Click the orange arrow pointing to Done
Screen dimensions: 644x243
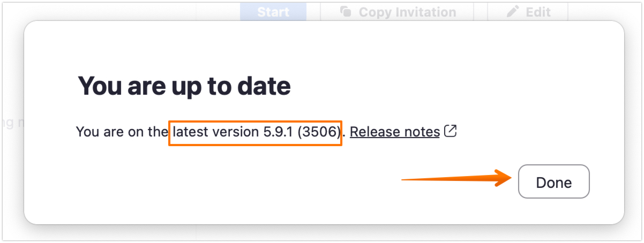click(x=455, y=179)
